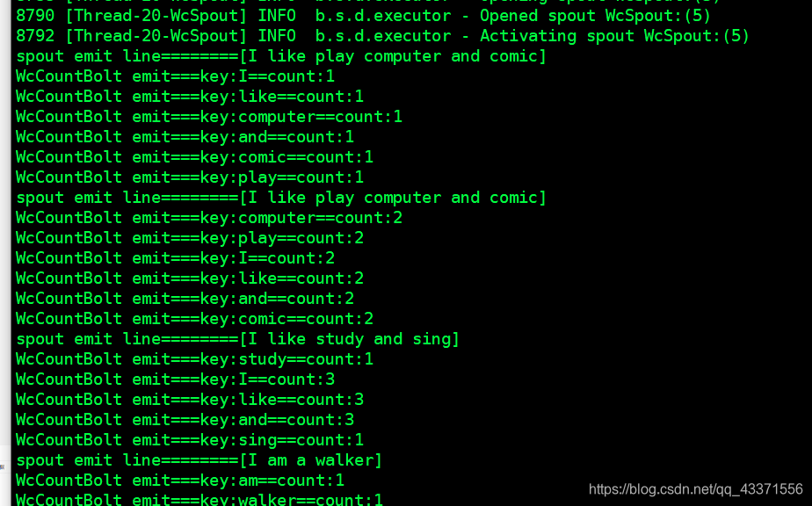Click the 'key:comic==count:2' line
The image size is (812, 506).
click(195, 319)
